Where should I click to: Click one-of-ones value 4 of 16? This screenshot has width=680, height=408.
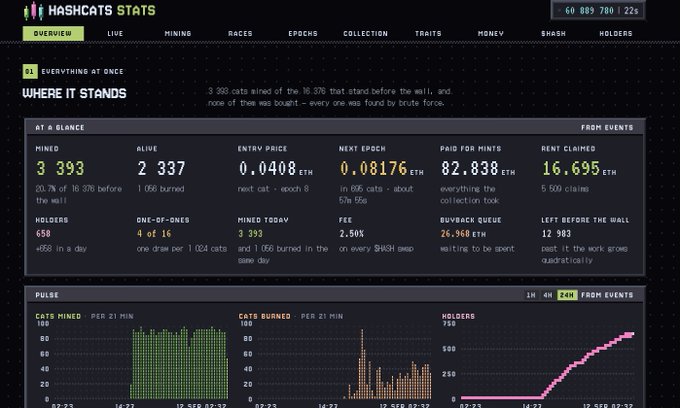click(154, 234)
